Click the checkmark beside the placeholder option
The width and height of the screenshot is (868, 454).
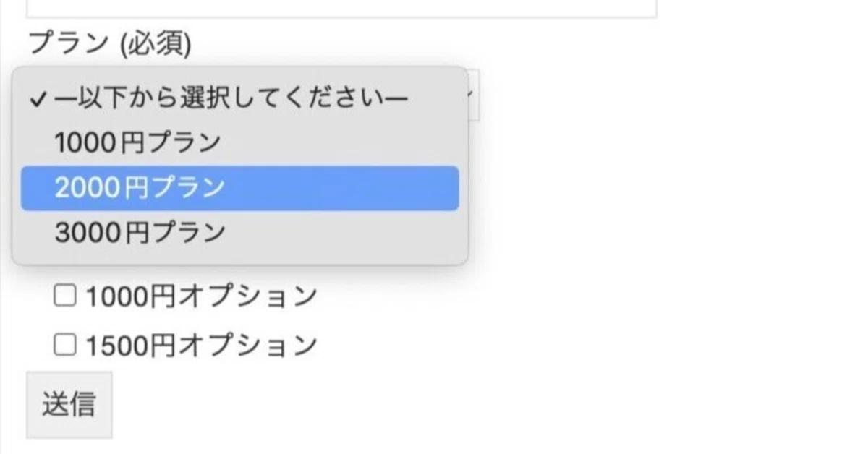[39, 99]
